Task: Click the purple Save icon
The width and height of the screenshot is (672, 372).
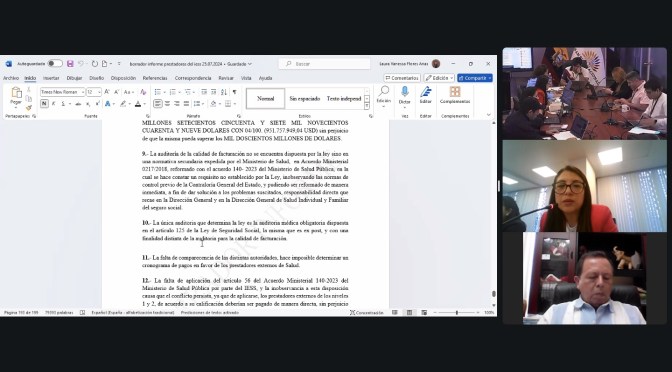Action: [70, 63]
